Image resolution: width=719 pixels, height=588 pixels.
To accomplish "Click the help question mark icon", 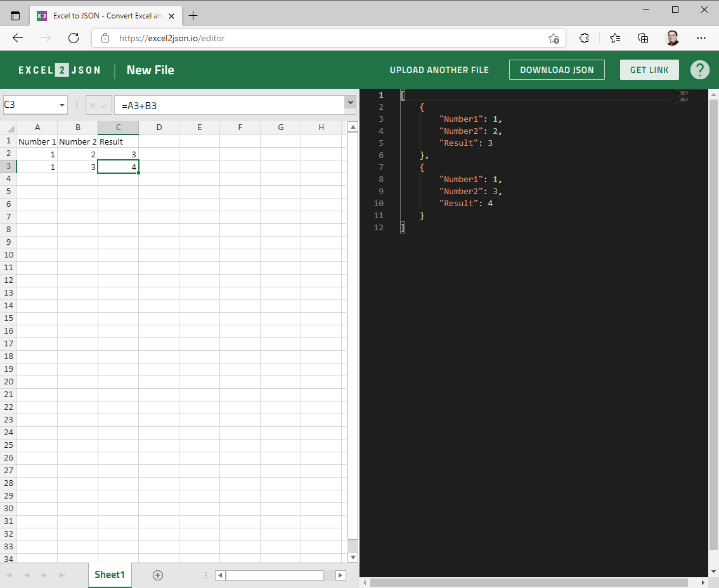I will pos(699,70).
